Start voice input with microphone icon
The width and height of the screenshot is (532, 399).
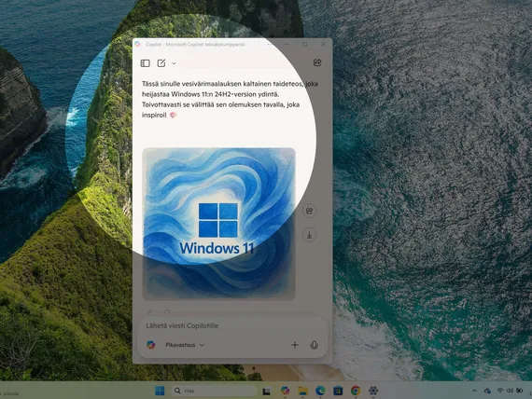coord(315,345)
